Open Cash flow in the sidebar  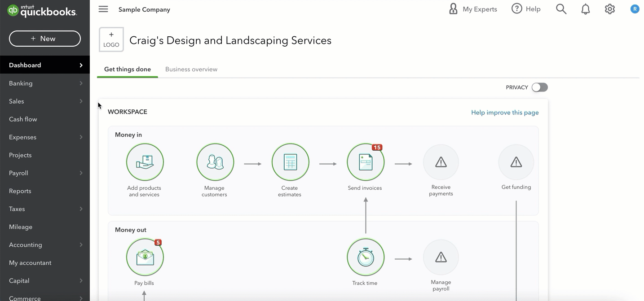coord(45,119)
